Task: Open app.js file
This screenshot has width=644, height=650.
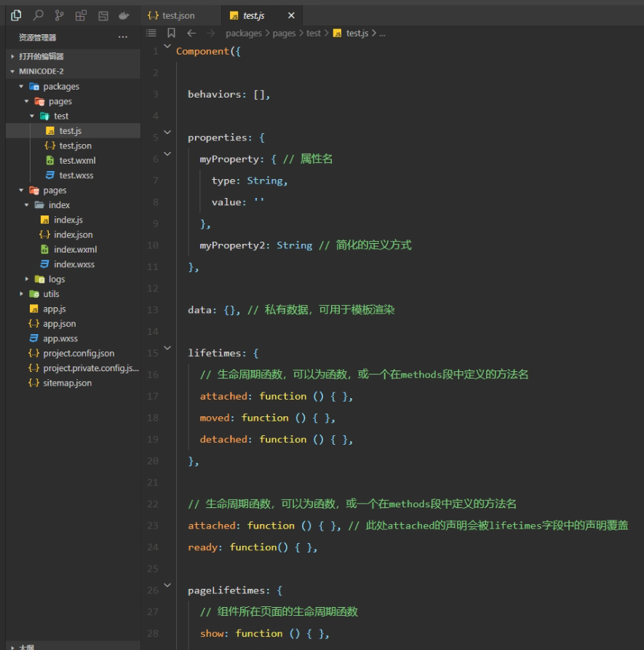Action: (73, 309)
